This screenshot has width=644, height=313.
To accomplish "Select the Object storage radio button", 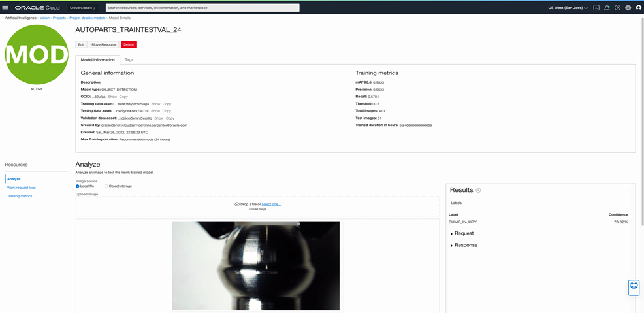I will point(106,186).
